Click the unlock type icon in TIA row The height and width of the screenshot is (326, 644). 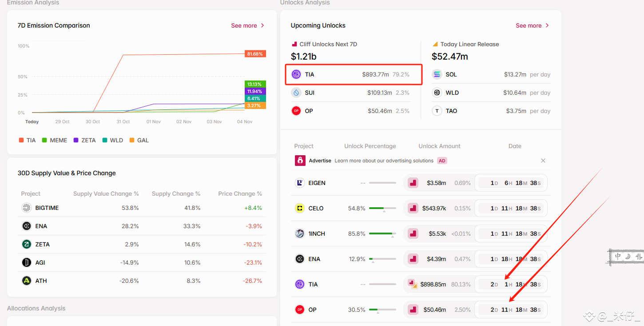pyautogui.click(x=413, y=284)
